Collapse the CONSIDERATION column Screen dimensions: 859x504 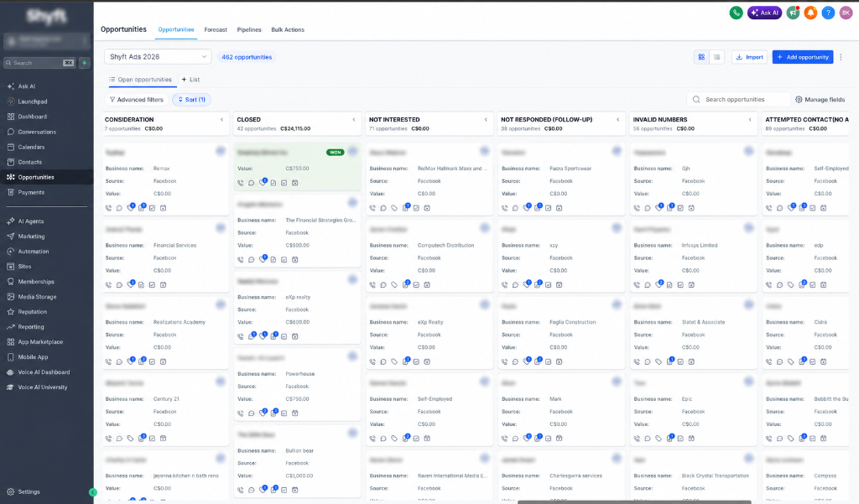coord(221,119)
